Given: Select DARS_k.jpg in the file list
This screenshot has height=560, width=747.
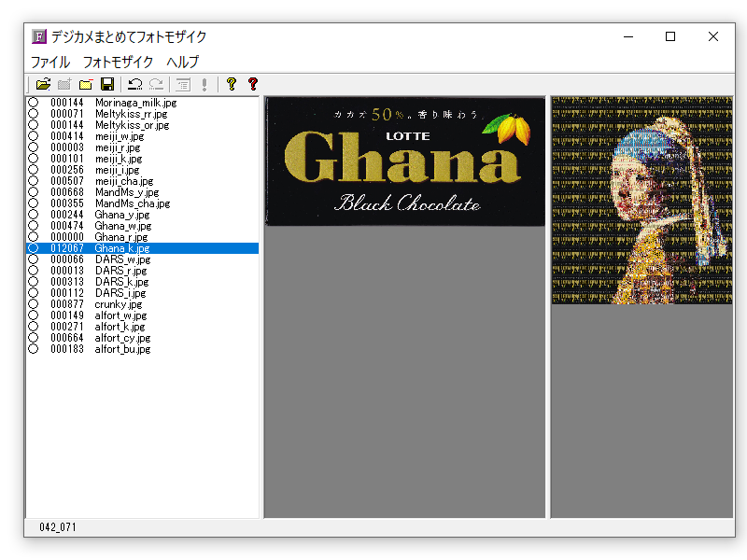Looking at the screenshot, I should pos(121,282).
